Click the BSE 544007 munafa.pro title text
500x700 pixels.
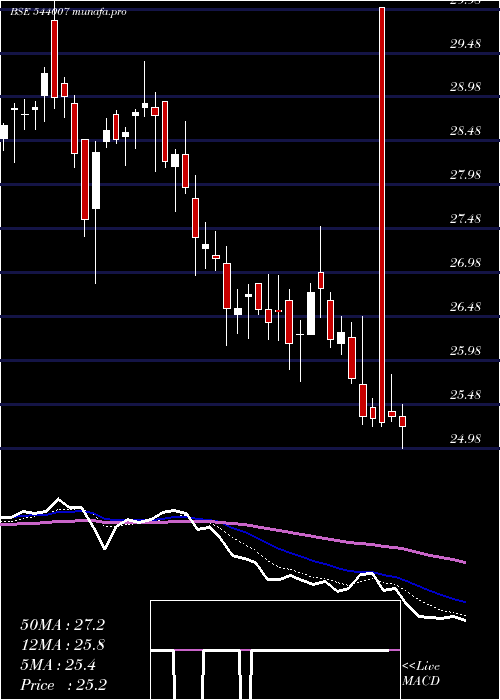pos(68,12)
